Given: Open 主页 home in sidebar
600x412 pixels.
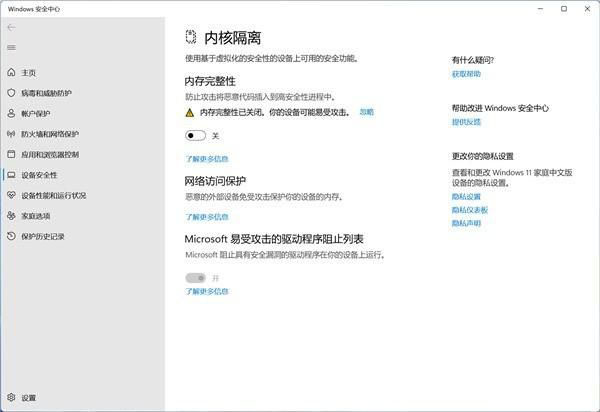Looking at the screenshot, I should [28, 73].
